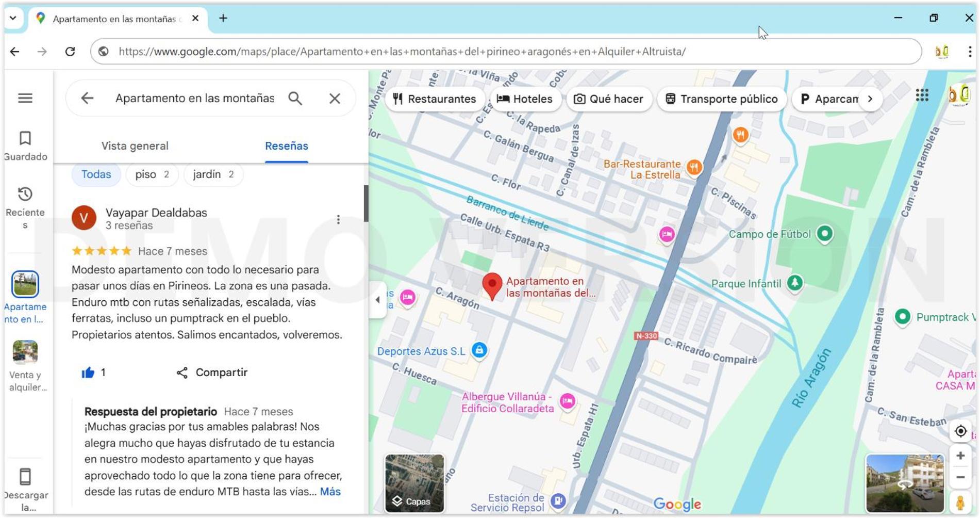Expand owner reply with Más link
The height and width of the screenshot is (518, 980).
click(330, 492)
